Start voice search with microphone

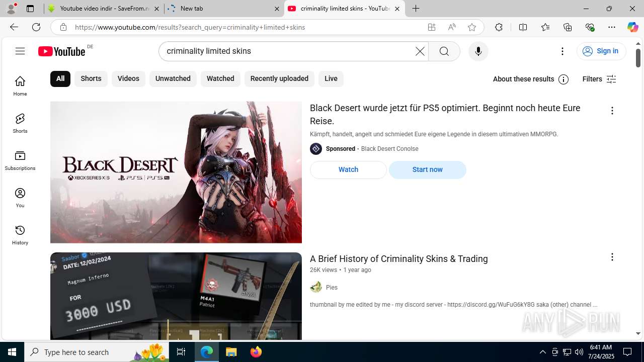[478, 51]
